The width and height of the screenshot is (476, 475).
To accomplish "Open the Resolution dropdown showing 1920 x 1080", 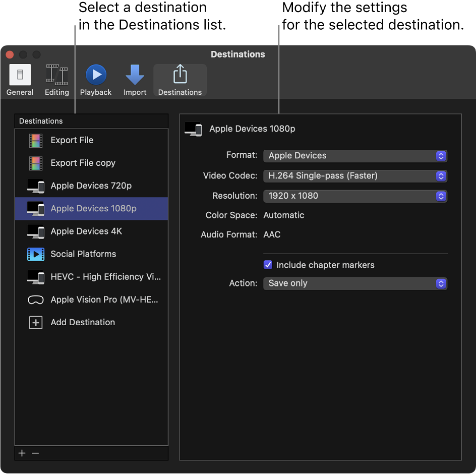I will point(355,196).
